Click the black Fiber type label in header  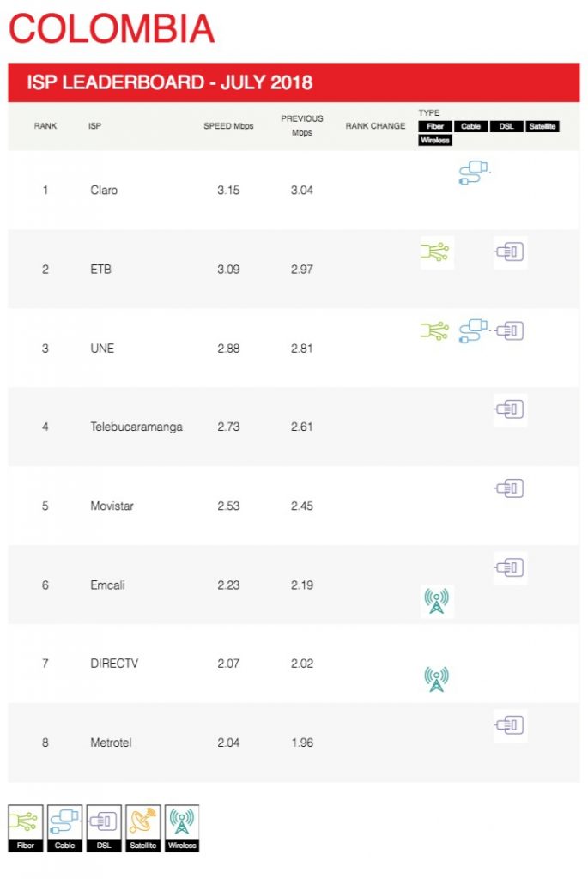435,126
